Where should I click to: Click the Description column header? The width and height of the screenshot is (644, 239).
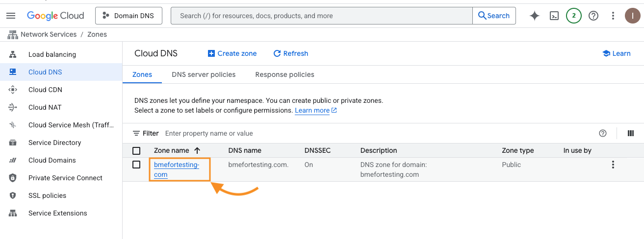379,150
